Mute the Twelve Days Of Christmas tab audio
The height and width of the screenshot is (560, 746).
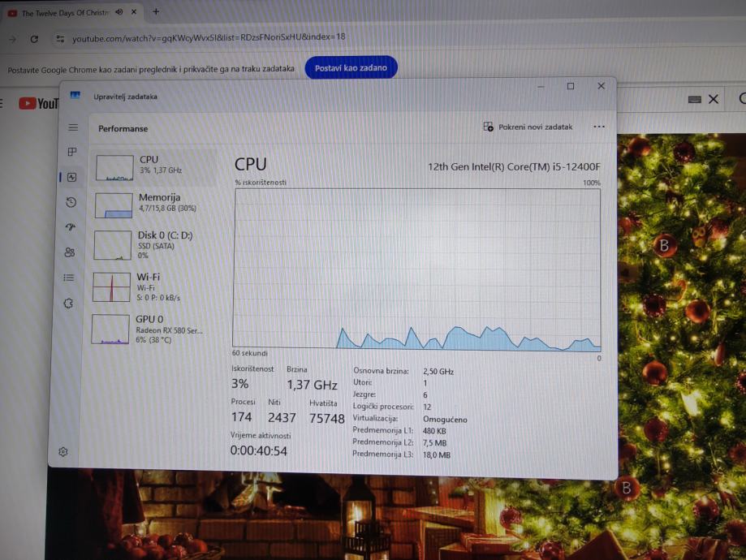pos(119,12)
